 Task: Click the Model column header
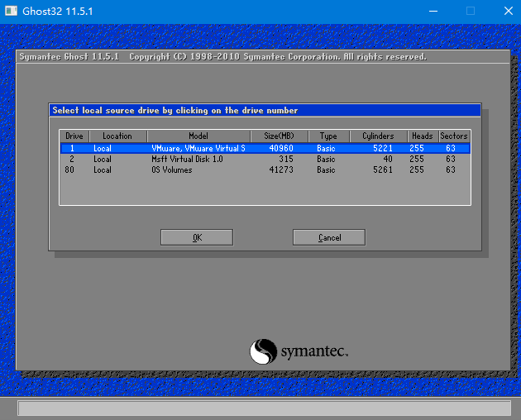pyautogui.click(x=198, y=136)
